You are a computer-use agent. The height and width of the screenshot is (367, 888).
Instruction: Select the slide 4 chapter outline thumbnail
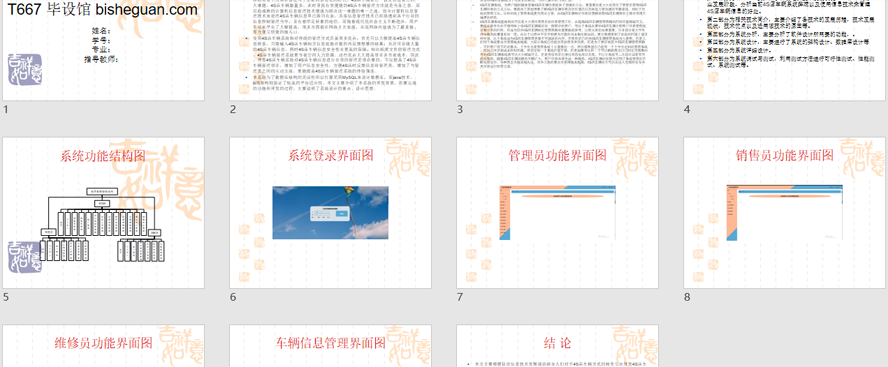[x=785, y=50]
